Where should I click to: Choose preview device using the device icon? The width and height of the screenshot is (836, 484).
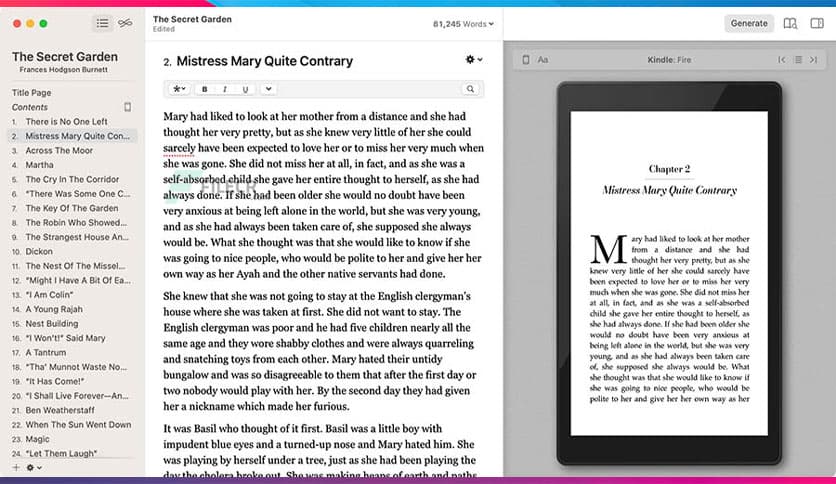(x=526, y=60)
